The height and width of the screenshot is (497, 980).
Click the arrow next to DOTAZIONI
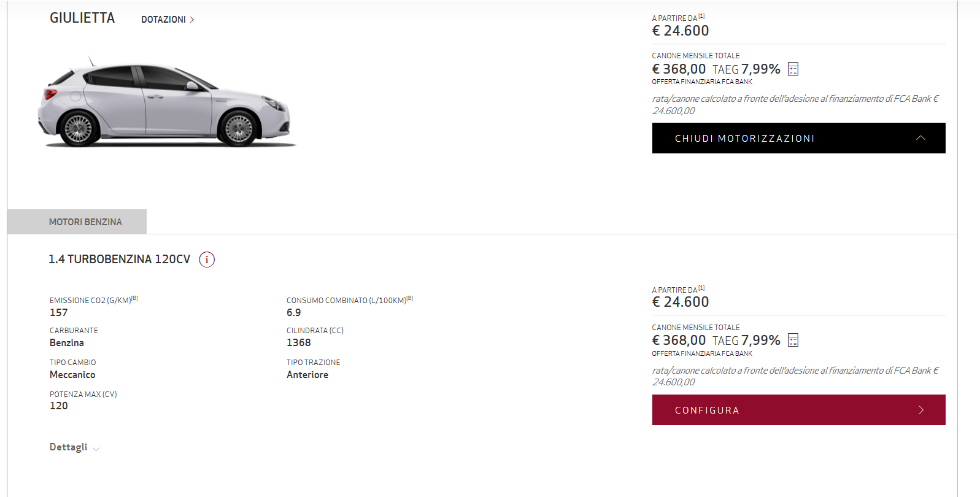(192, 20)
